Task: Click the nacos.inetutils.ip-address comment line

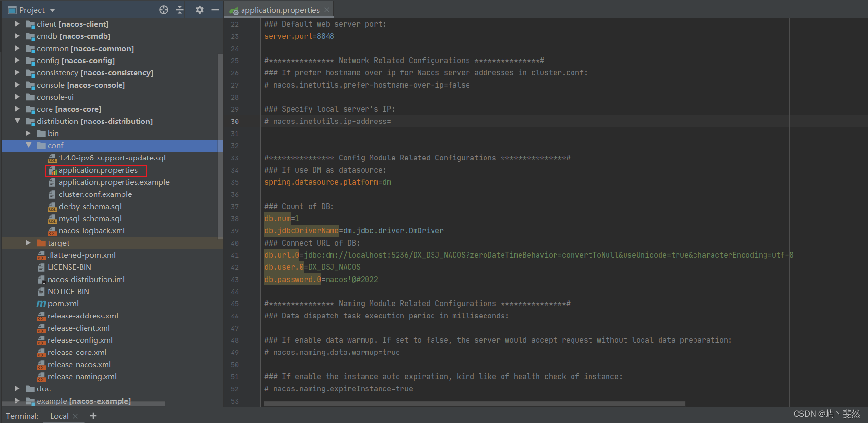Action: (x=328, y=122)
